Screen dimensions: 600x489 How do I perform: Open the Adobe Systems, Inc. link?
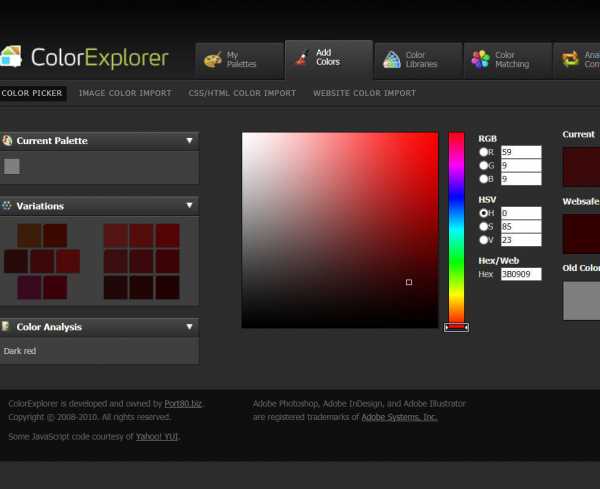[399, 417]
